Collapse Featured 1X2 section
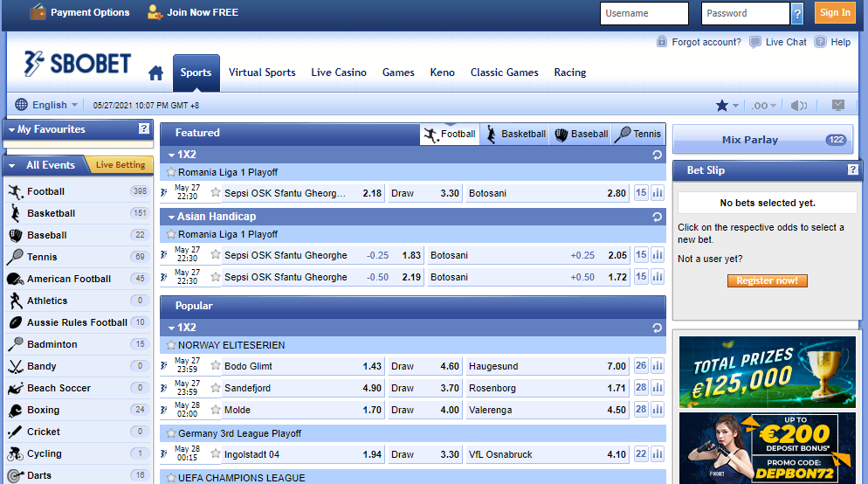Screen dimensions: 868x484 click(x=172, y=155)
